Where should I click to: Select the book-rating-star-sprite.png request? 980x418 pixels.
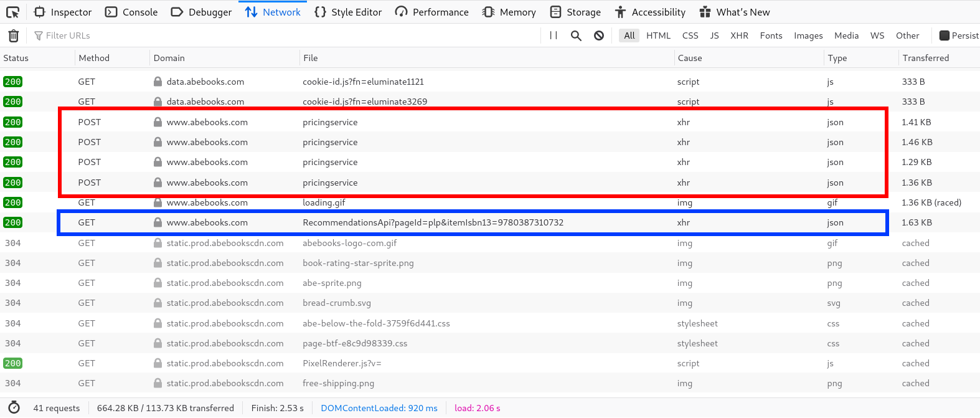click(x=490, y=263)
